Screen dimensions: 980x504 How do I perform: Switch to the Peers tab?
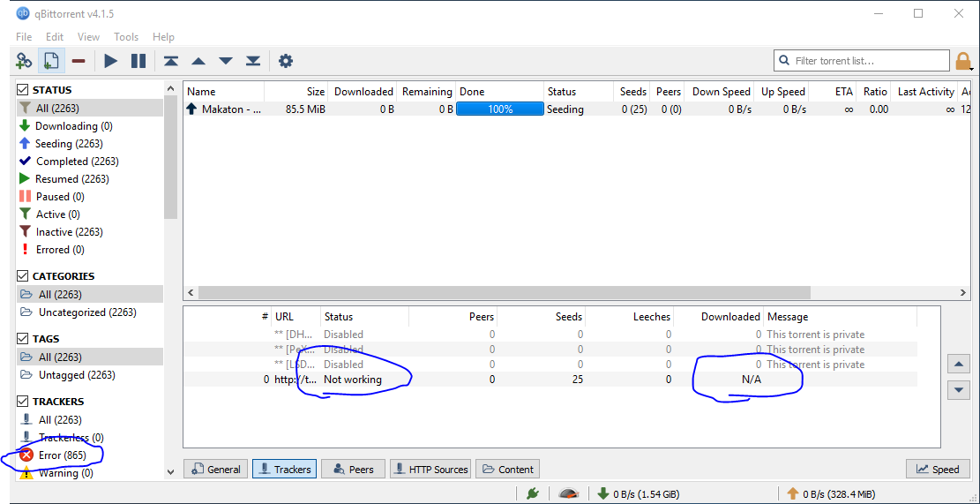[353, 469]
